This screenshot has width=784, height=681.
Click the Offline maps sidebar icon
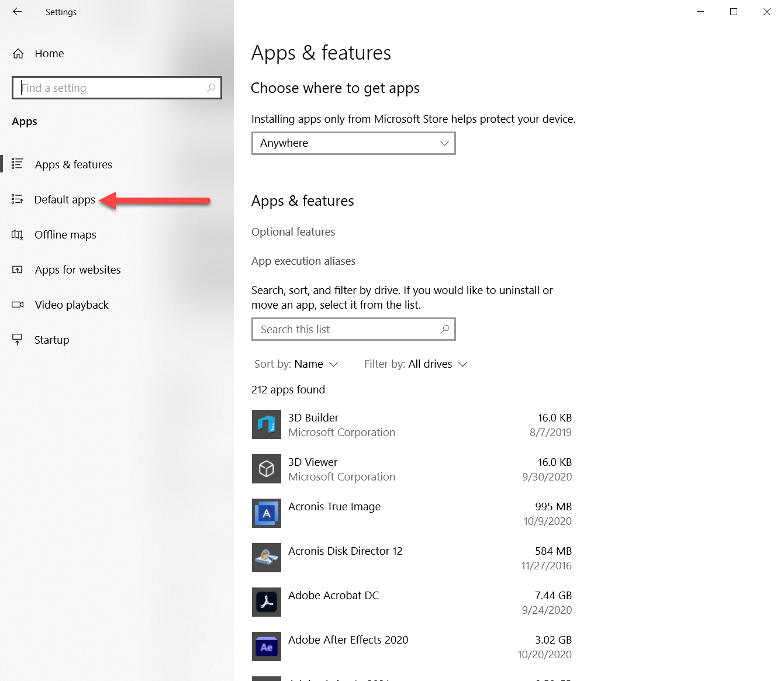click(18, 234)
